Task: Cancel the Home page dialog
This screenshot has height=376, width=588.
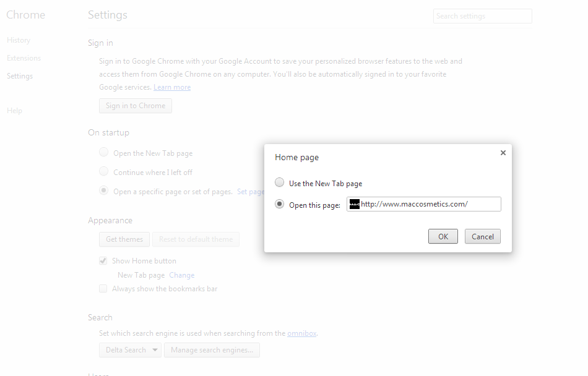Action: click(x=483, y=236)
